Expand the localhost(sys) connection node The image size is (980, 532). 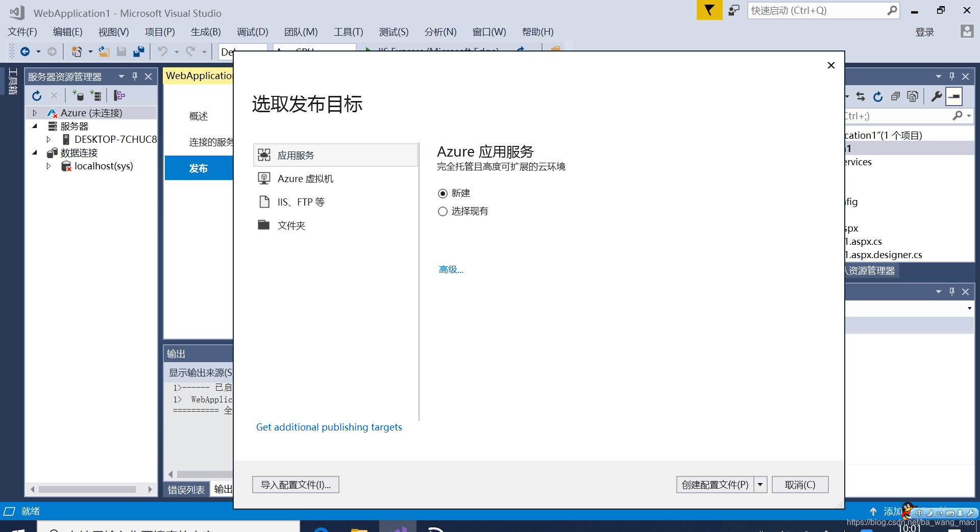point(48,166)
